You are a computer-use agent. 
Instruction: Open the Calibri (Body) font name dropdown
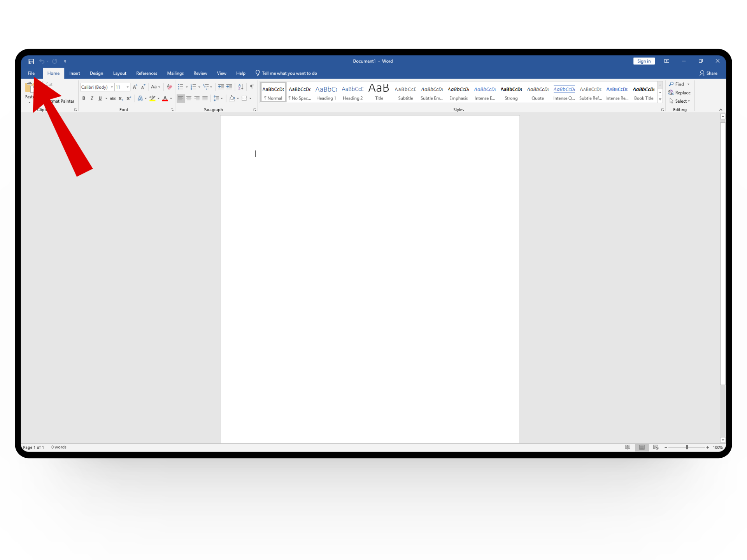click(112, 87)
